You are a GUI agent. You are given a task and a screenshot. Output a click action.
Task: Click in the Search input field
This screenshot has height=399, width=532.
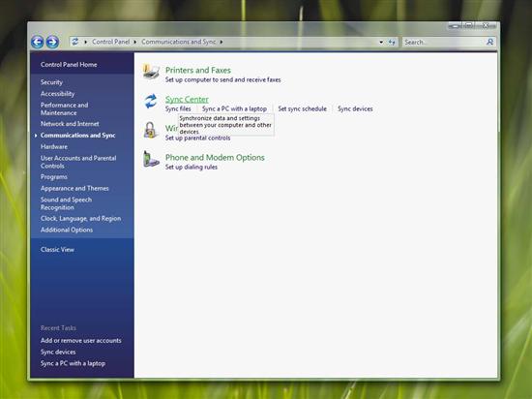pos(444,42)
